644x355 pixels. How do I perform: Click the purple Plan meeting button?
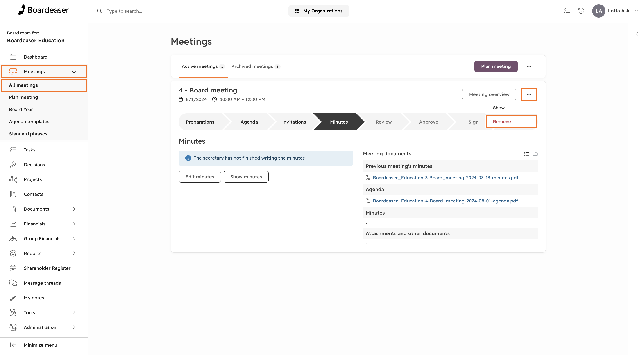tap(496, 66)
